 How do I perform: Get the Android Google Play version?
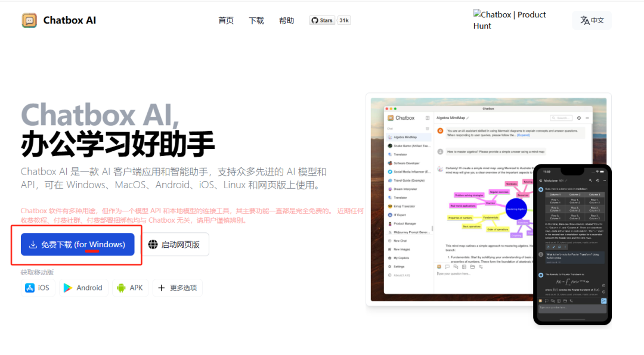83,288
